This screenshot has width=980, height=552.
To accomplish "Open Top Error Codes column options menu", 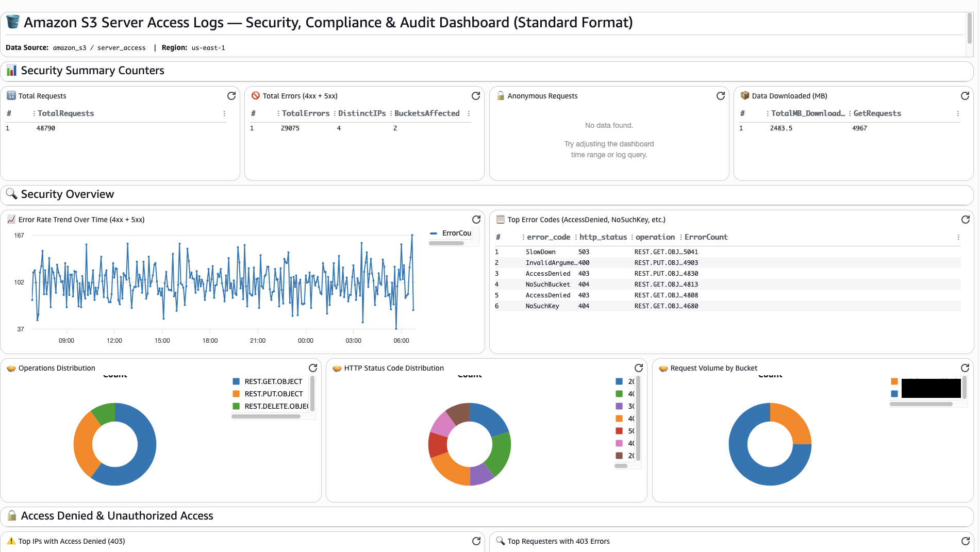I will click(x=958, y=237).
